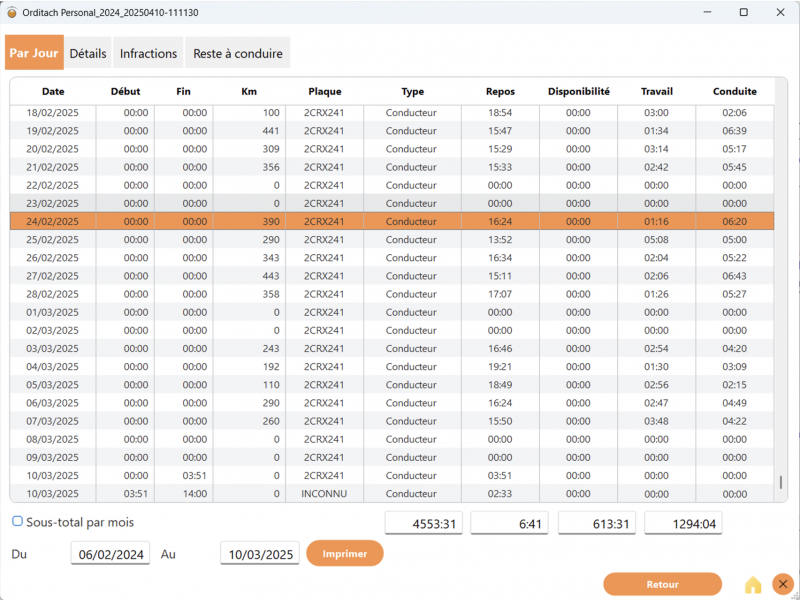Click the Du date field 06/02/2024

(110, 554)
